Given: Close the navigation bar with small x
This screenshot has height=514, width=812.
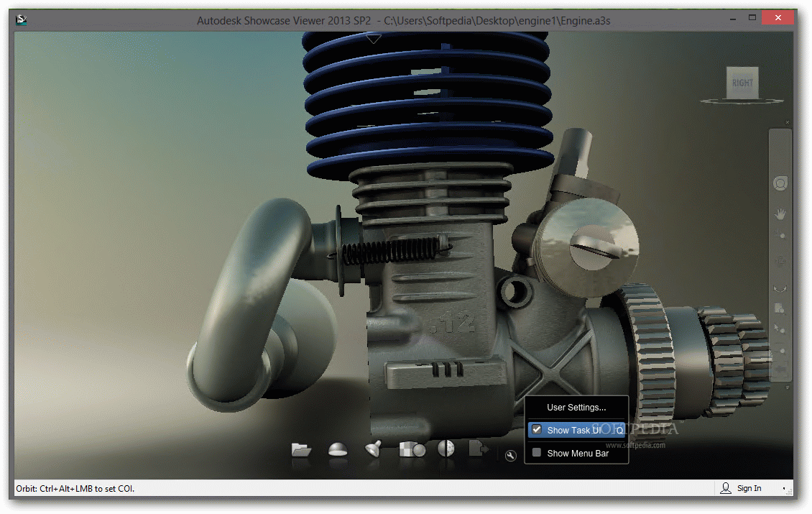Looking at the screenshot, I should point(787,122).
